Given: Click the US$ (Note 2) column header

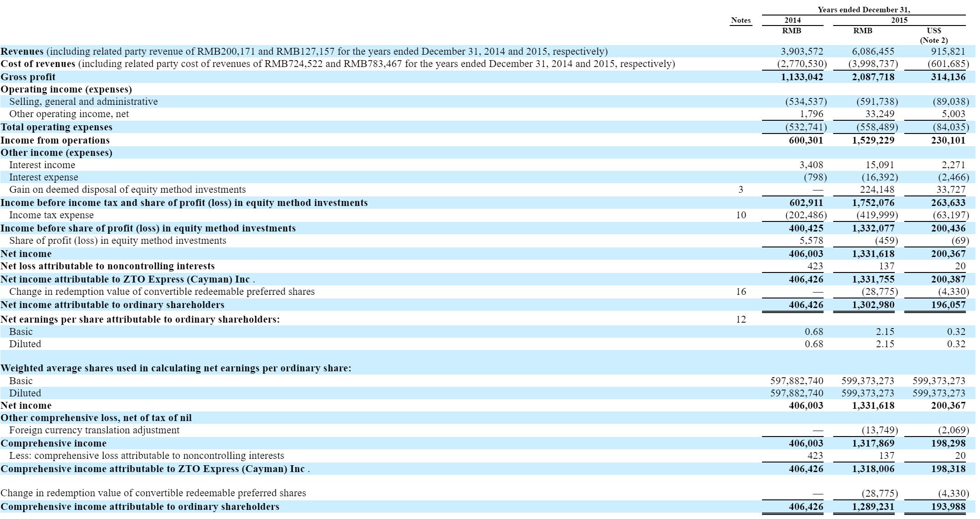Looking at the screenshot, I should 933,35.
